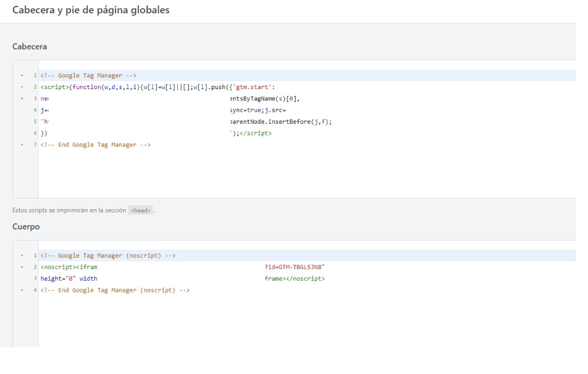Click the '<!-- Google Tag Manager (noscript) -->' line

[x=108, y=256]
